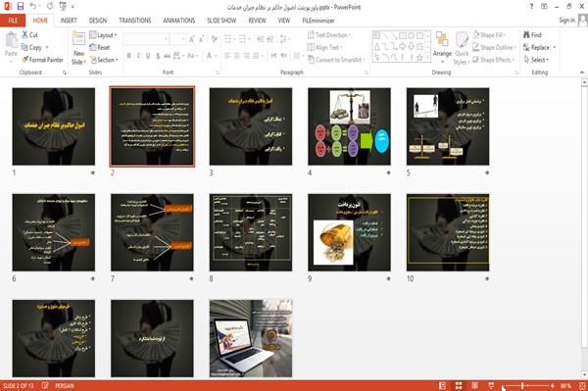Activate the Format Painter

(42, 60)
